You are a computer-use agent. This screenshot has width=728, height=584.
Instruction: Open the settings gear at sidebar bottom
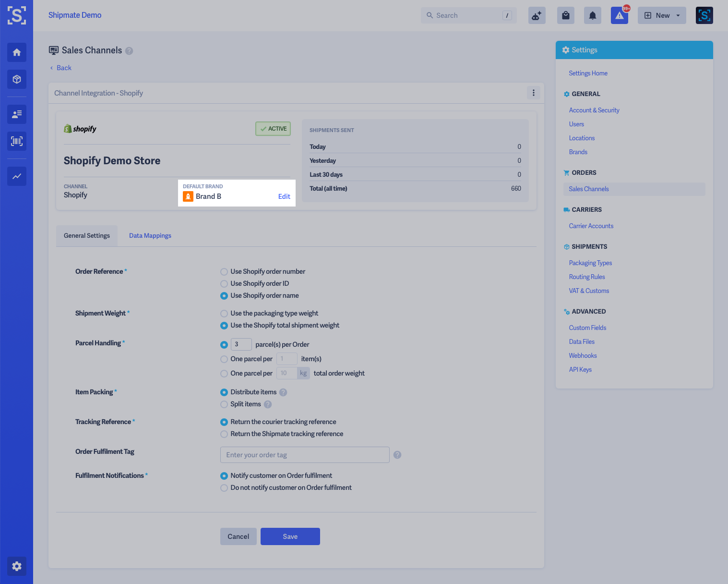(x=17, y=566)
